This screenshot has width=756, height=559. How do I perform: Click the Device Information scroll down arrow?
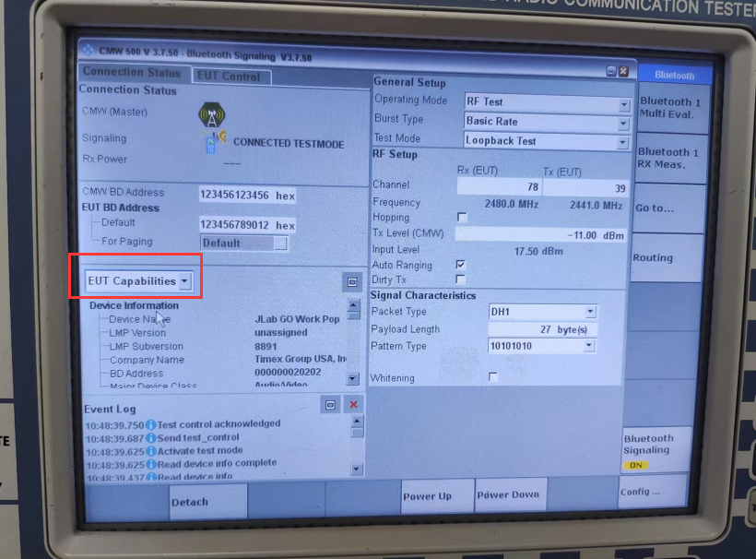click(x=353, y=378)
